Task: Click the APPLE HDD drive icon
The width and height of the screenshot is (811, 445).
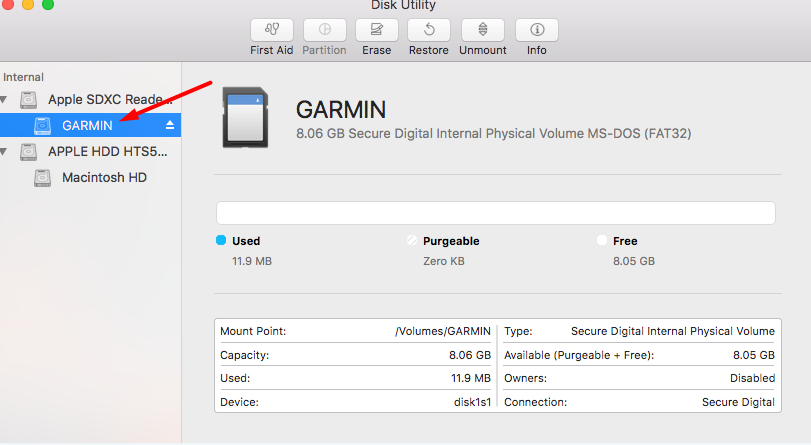Action: click(x=28, y=152)
